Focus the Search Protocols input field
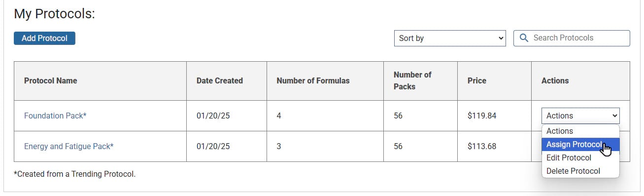Image resolution: width=644 pixels, height=196 pixels. 572,38
